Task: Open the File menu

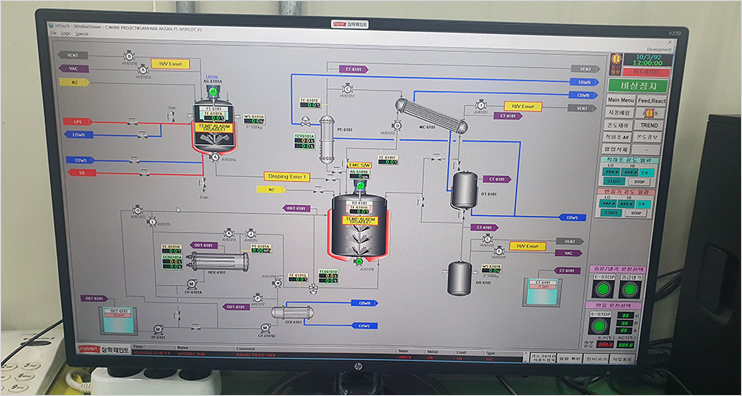Action: tap(53, 34)
